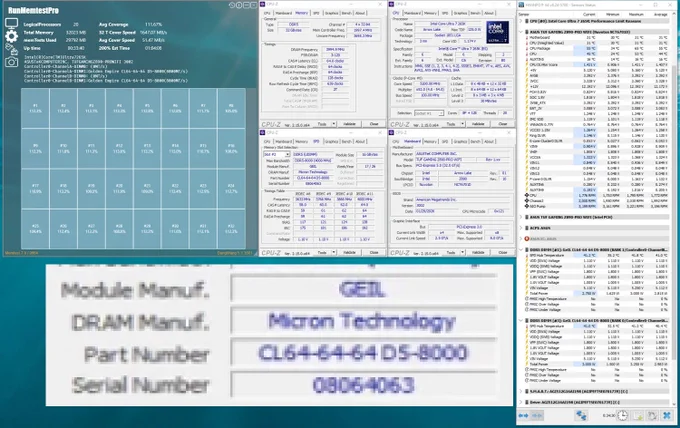Sort by the Current column header in HWiNFO
Image resolution: width=680 pixels, height=428 pixels.
[x=589, y=15]
